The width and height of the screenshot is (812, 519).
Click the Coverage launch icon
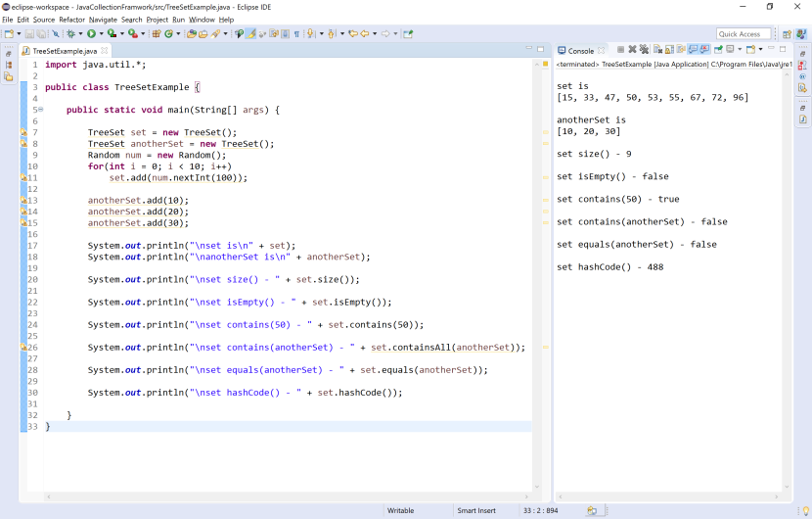point(112,33)
